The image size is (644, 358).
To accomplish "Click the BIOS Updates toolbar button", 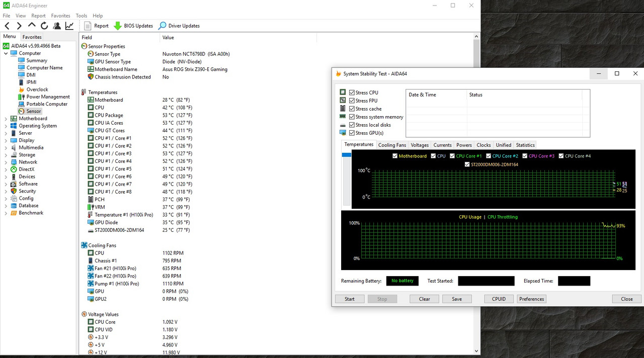I will click(133, 26).
